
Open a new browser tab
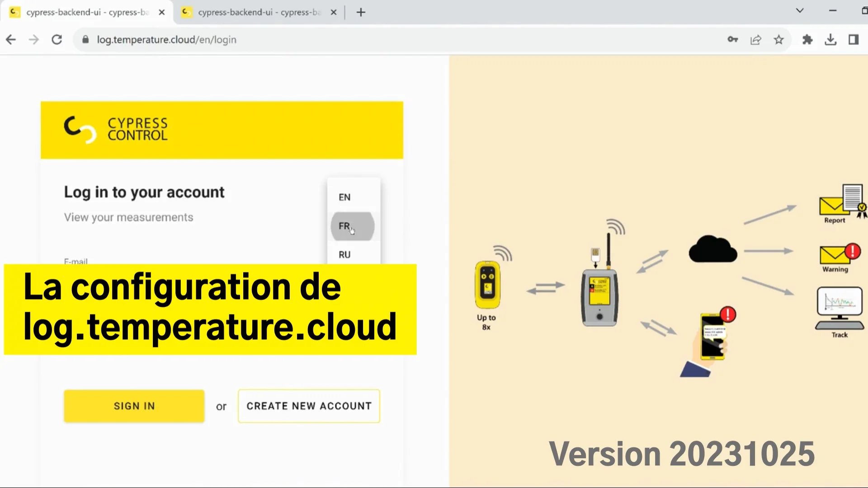[x=360, y=12]
